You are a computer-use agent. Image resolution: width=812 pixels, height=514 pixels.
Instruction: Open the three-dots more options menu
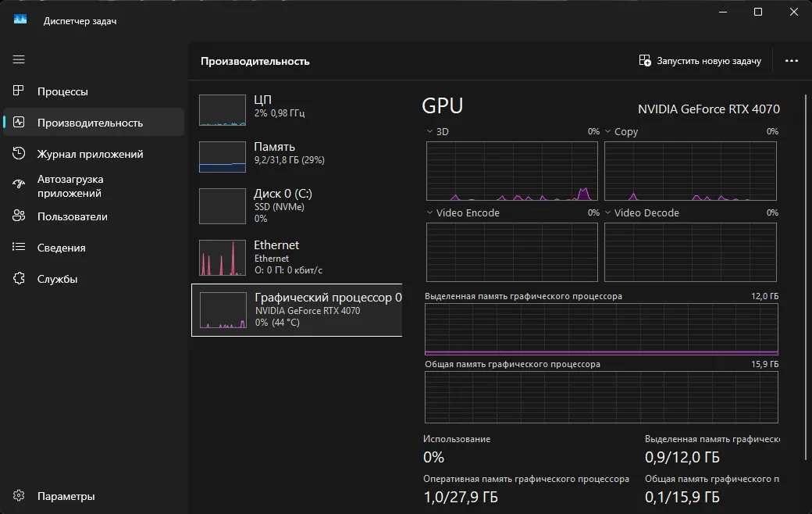791,61
